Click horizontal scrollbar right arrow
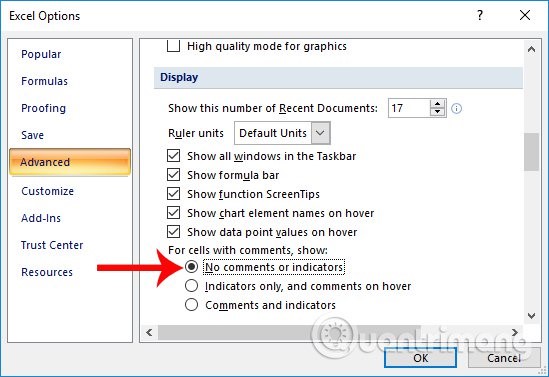The image size is (549, 377). pos(515,332)
